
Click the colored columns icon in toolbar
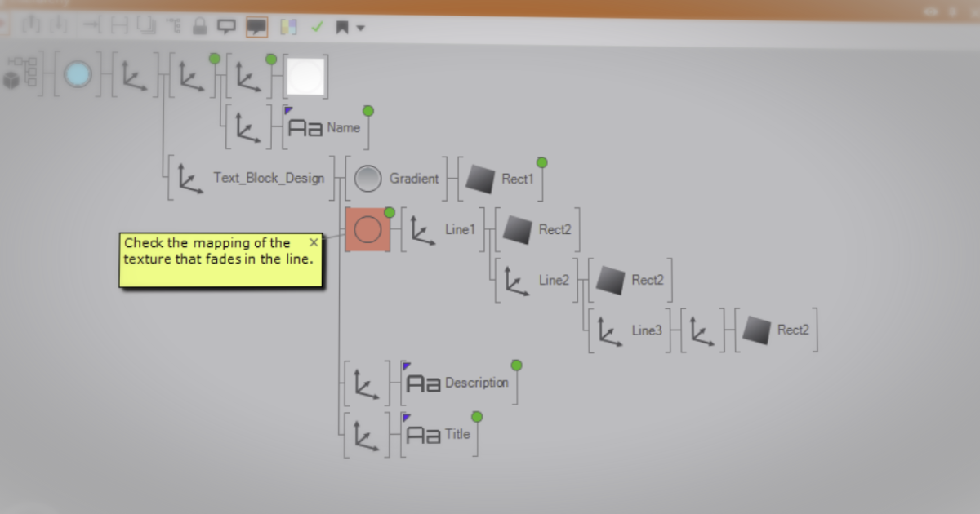(x=287, y=27)
